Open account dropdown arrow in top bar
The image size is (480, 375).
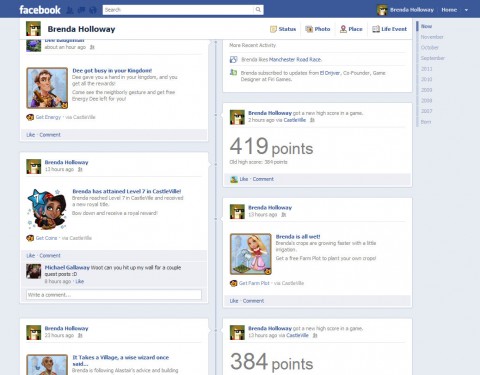pos(466,10)
